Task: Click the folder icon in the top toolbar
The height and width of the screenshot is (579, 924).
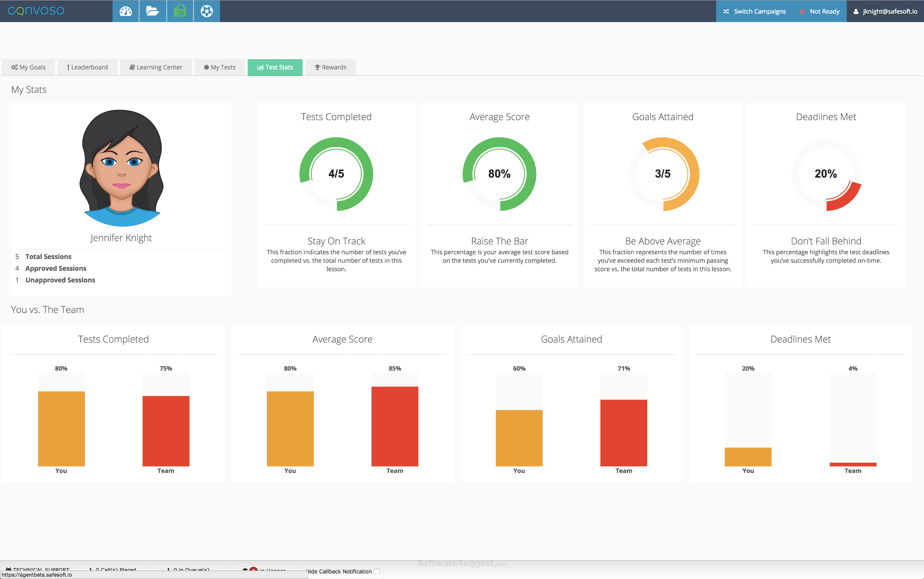Action: [x=153, y=11]
